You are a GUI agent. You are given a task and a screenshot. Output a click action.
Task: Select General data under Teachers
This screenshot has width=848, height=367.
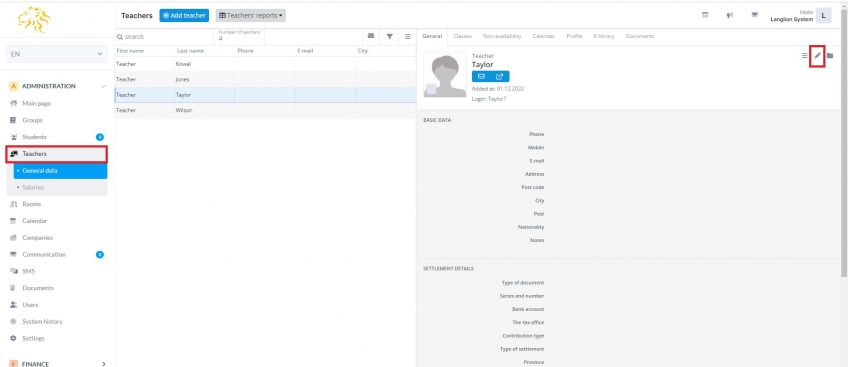61,171
